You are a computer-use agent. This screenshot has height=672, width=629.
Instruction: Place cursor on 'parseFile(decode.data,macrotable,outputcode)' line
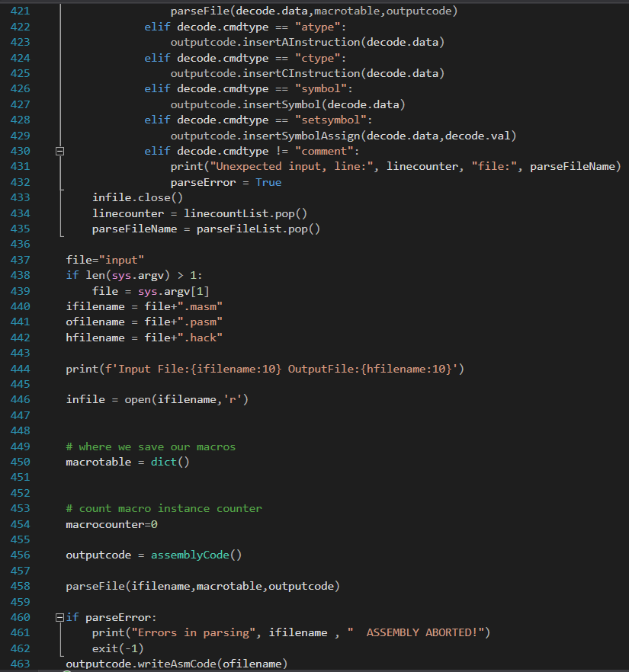314,11
